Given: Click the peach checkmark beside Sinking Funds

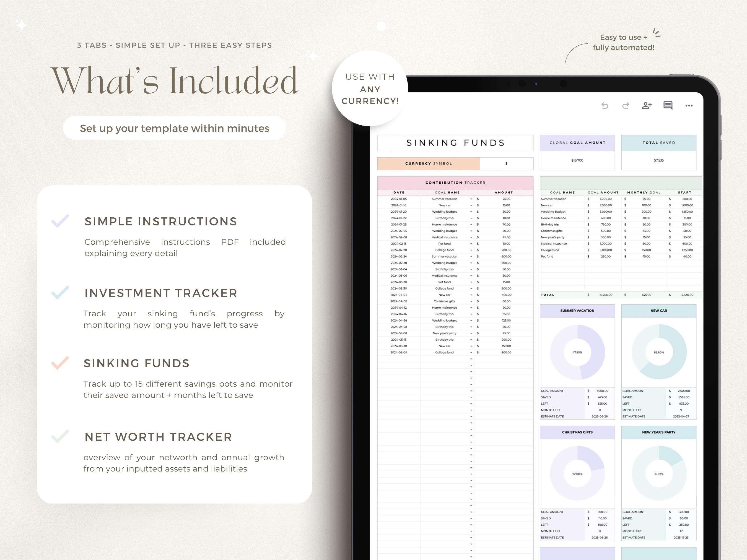Looking at the screenshot, I should [60, 363].
